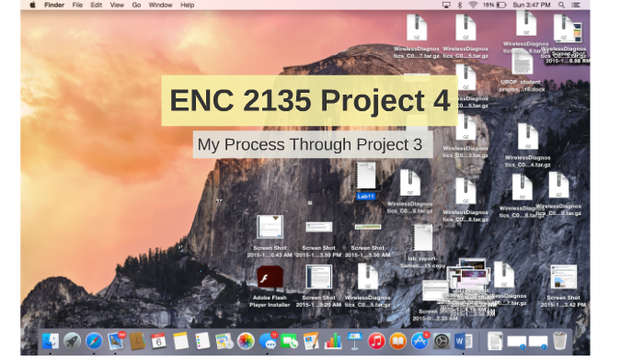Image resolution: width=644 pixels, height=362 pixels.
Task: Open Safari compass icon in Dock
Action: (x=94, y=341)
